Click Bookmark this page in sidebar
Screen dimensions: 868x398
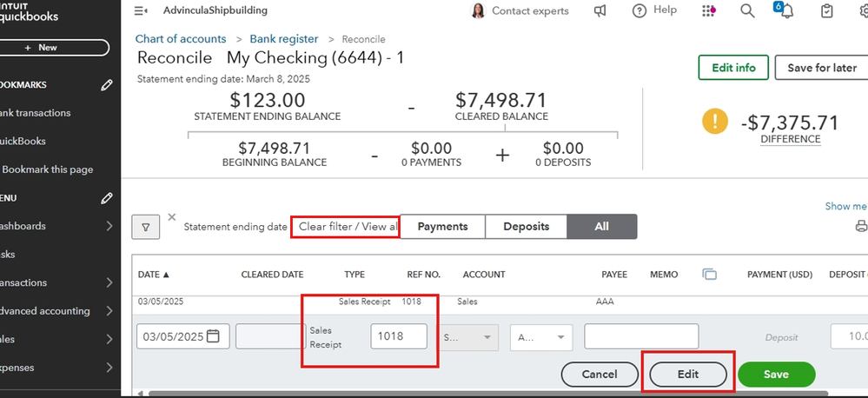(47, 169)
